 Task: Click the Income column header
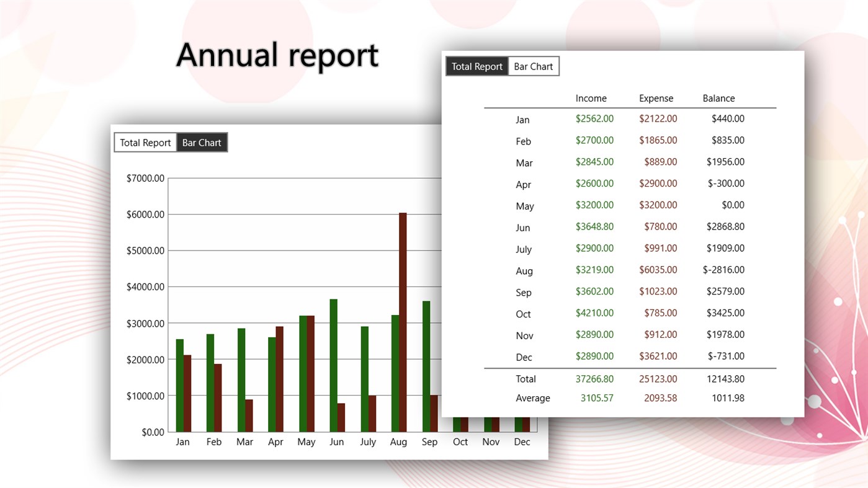pyautogui.click(x=591, y=98)
